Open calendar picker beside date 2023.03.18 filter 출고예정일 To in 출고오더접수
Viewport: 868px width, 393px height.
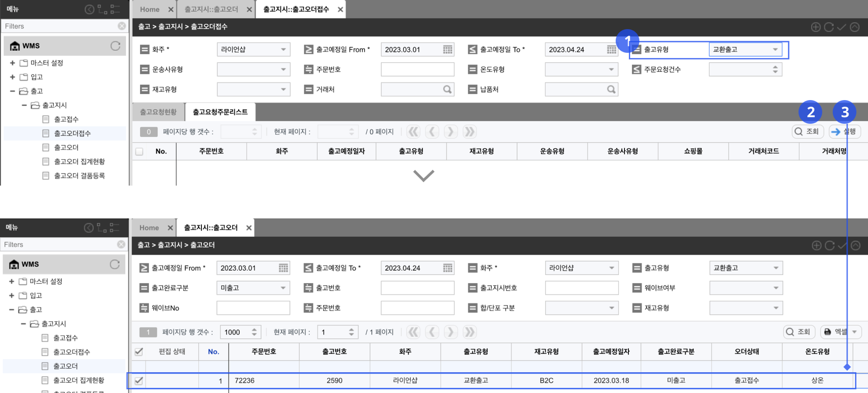point(612,50)
